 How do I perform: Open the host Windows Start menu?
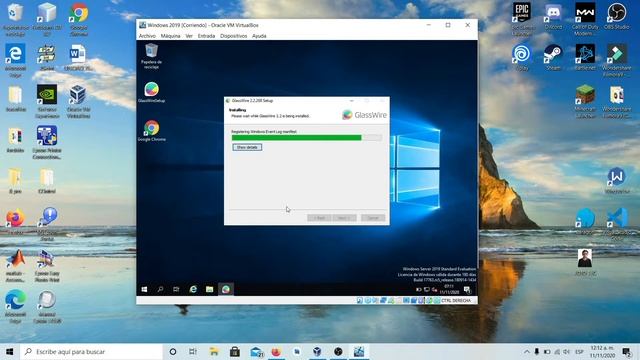[10, 351]
